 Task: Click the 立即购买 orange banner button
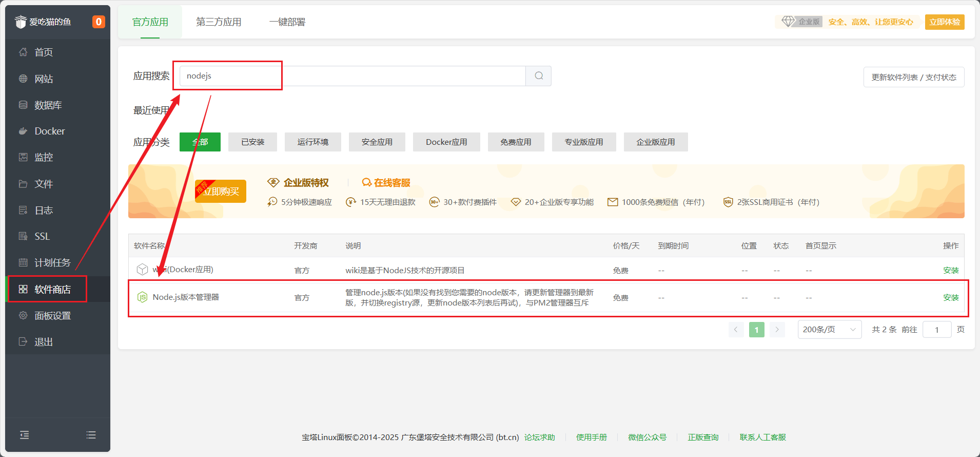221,192
